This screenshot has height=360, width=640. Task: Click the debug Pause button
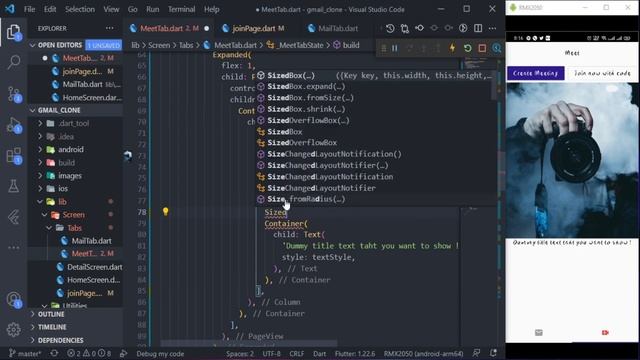[x=395, y=48]
